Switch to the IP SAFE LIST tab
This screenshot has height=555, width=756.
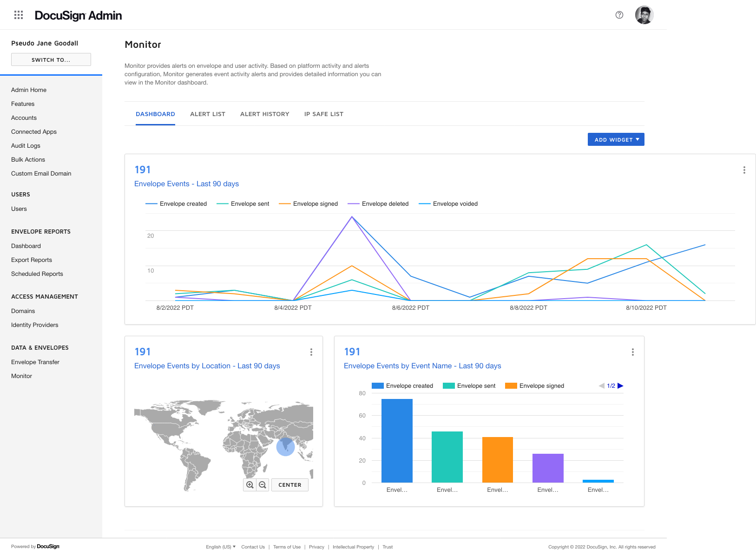[324, 114]
